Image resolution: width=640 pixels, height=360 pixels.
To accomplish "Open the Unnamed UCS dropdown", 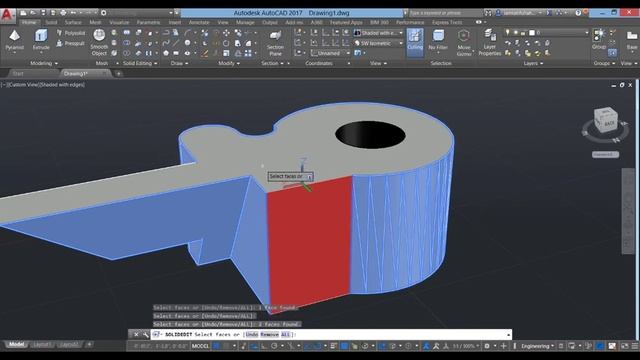I will (x=330, y=53).
